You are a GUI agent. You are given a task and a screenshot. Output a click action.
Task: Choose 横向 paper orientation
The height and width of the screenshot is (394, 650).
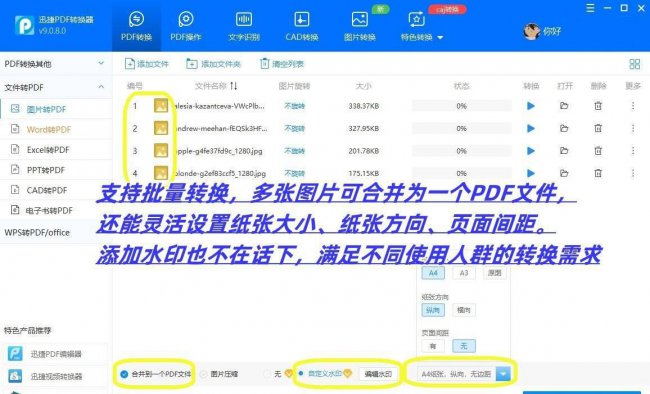(x=464, y=310)
